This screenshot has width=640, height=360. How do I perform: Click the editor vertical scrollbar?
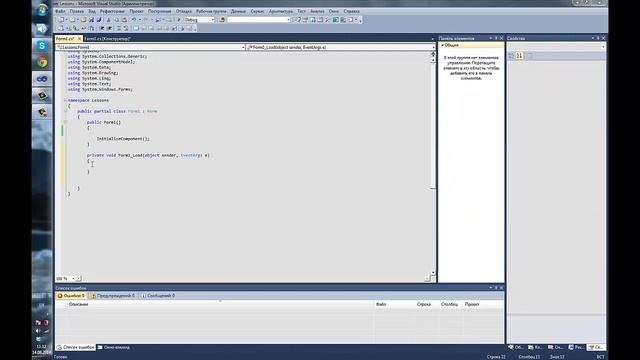pos(433,163)
